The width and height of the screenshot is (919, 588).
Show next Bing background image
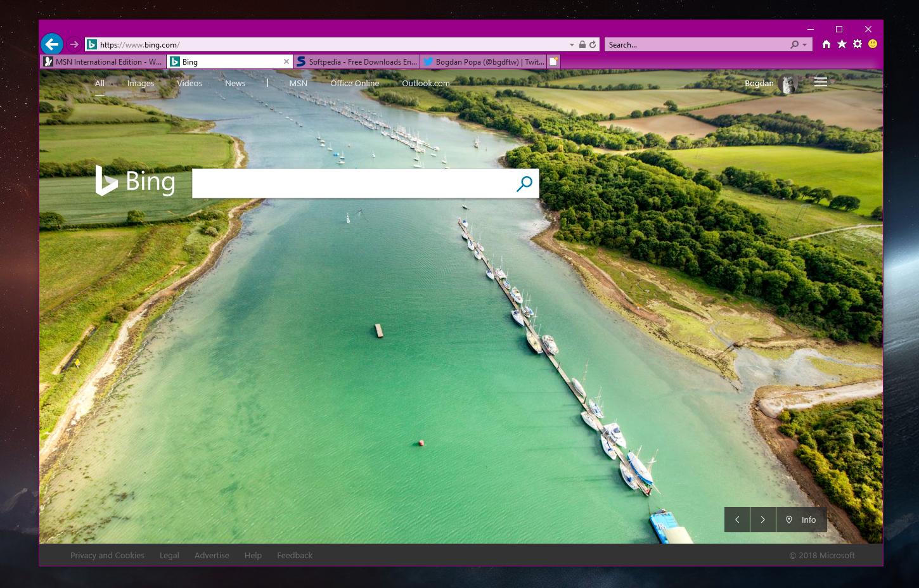point(763,520)
